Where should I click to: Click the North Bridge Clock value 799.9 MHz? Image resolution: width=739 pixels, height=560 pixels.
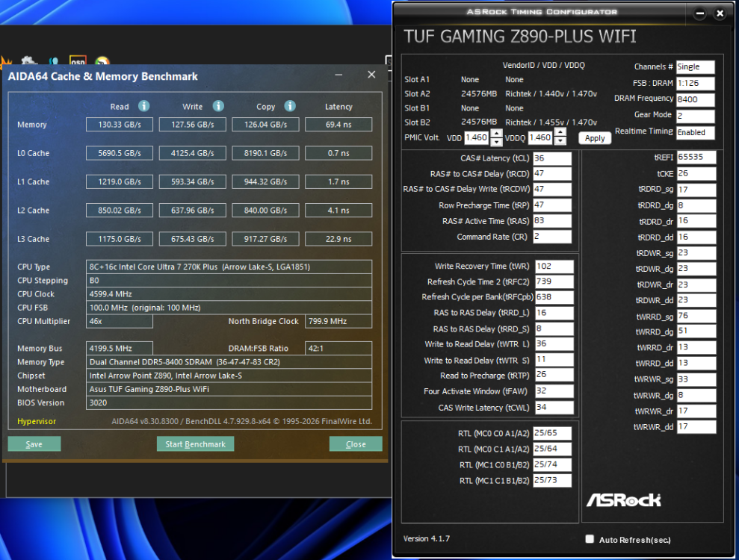coord(338,321)
